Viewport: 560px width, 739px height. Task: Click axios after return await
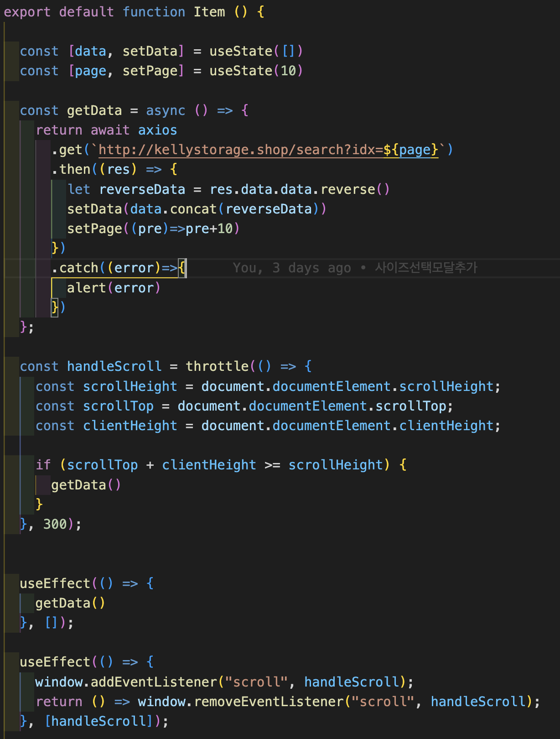click(x=157, y=130)
